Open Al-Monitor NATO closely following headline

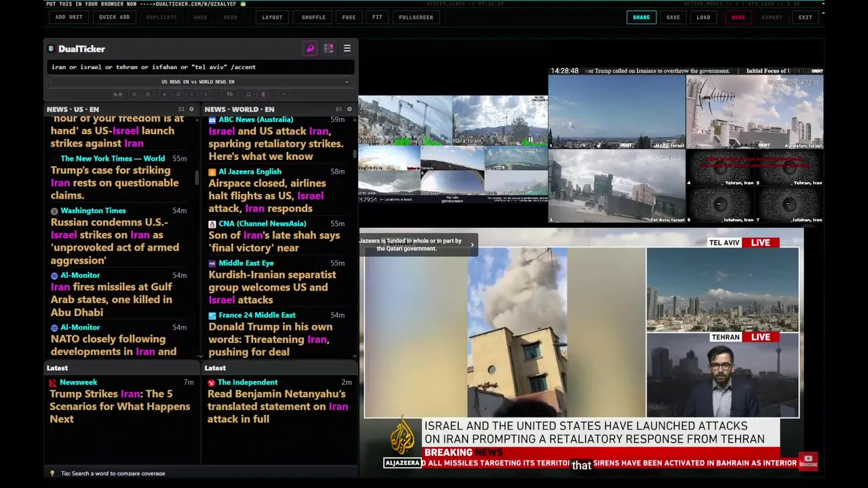pos(113,345)
